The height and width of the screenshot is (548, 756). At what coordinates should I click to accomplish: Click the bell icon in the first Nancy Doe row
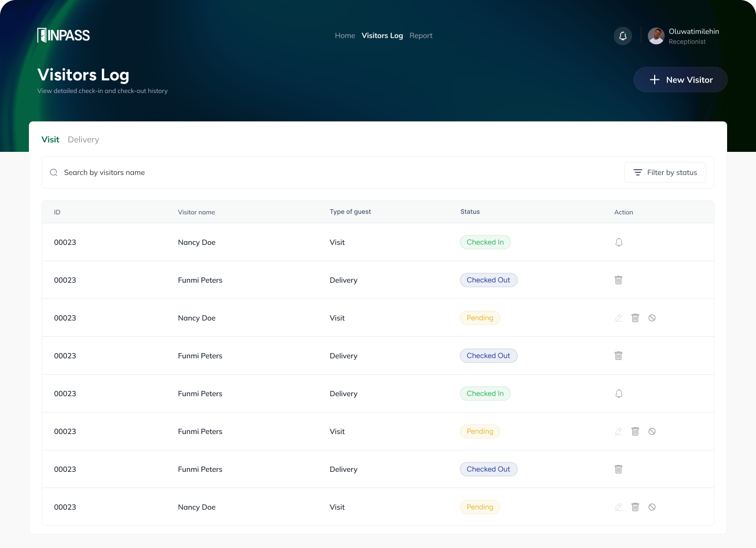pyautogui.click(x=619, y=242)
